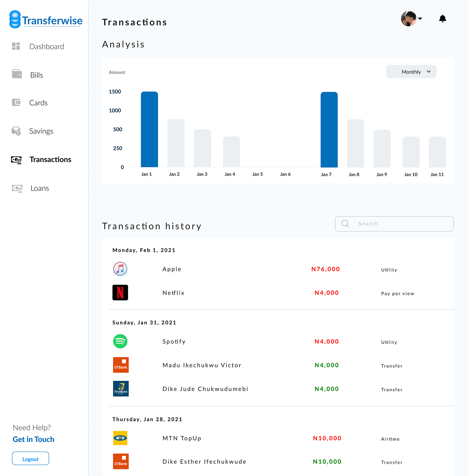
Task: Click the N76,000 amount
Action: [x=326, y=269]
